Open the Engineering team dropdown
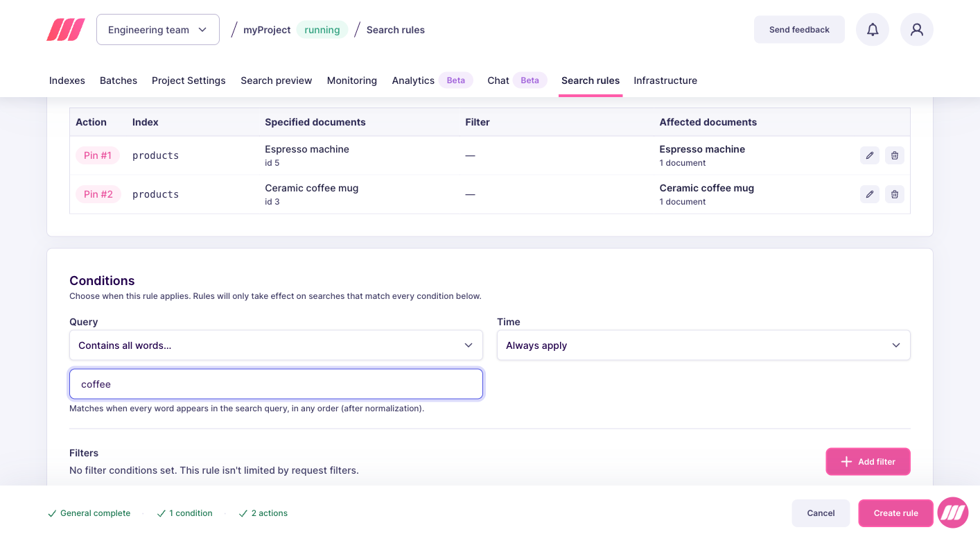This screenshot has width=980, height=541. (158, 30)
